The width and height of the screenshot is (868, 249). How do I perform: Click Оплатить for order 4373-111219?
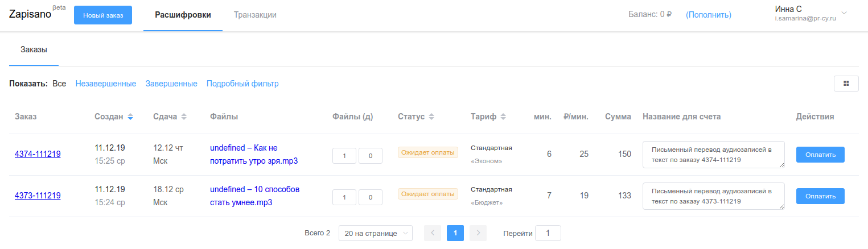pyautogui.click(x=820, y=196)
